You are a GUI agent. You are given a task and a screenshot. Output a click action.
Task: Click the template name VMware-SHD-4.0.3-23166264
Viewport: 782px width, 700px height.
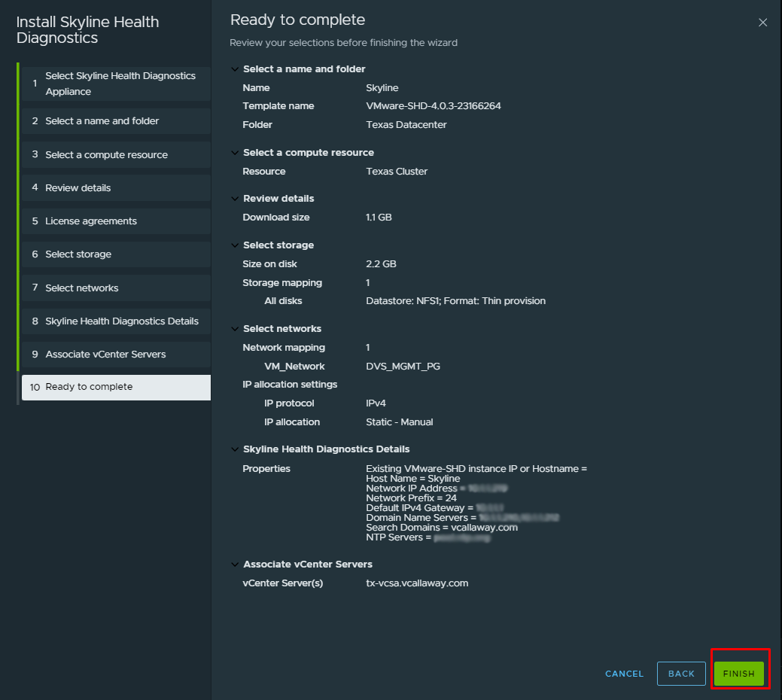[434, 105]
